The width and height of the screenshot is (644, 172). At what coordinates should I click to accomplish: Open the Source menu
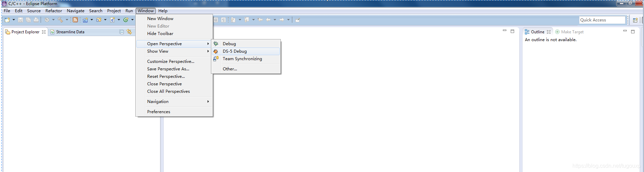tap(34, 11)
